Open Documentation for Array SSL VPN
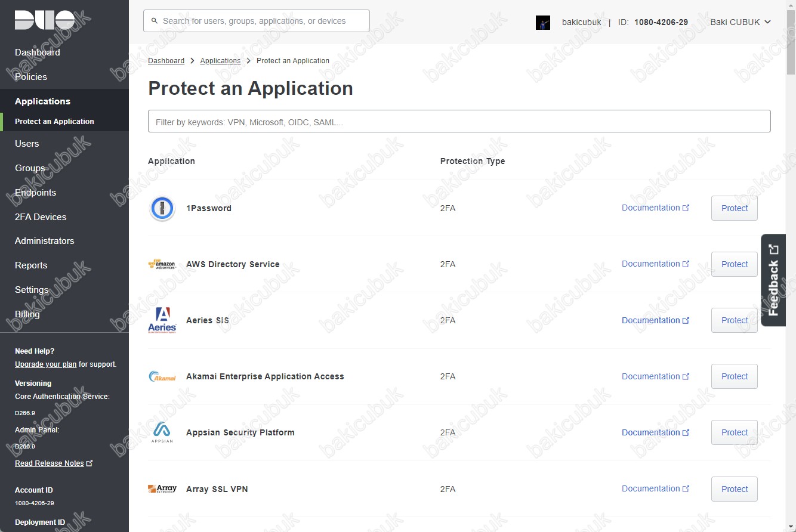 (656, 489)
